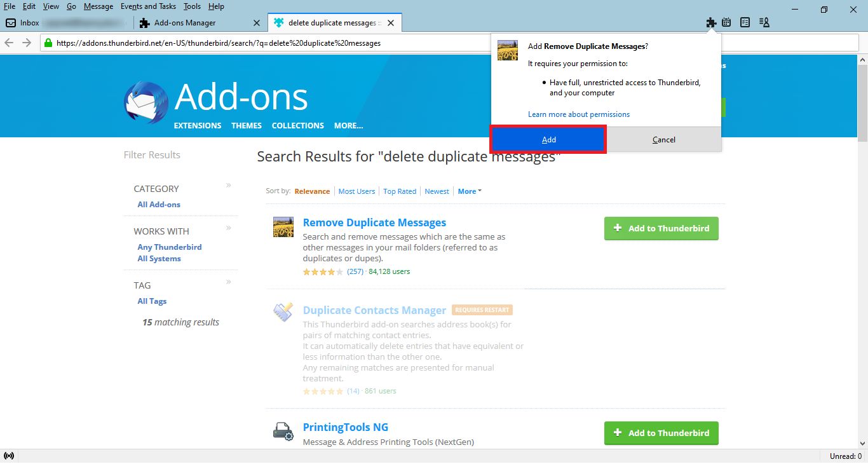Open the MORE... header menu
Viewport: 868px width, 464px height.
click(349, 126)
